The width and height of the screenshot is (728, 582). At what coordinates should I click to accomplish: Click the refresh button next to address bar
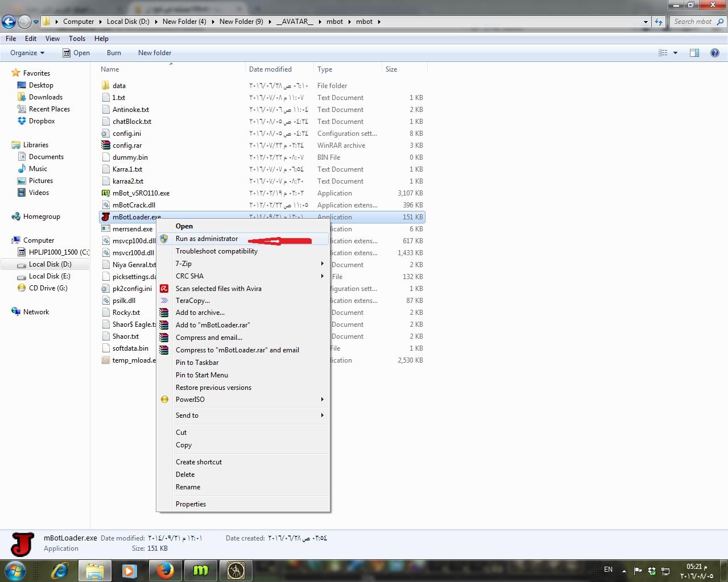pyautogui.click(x=659, y=22)
